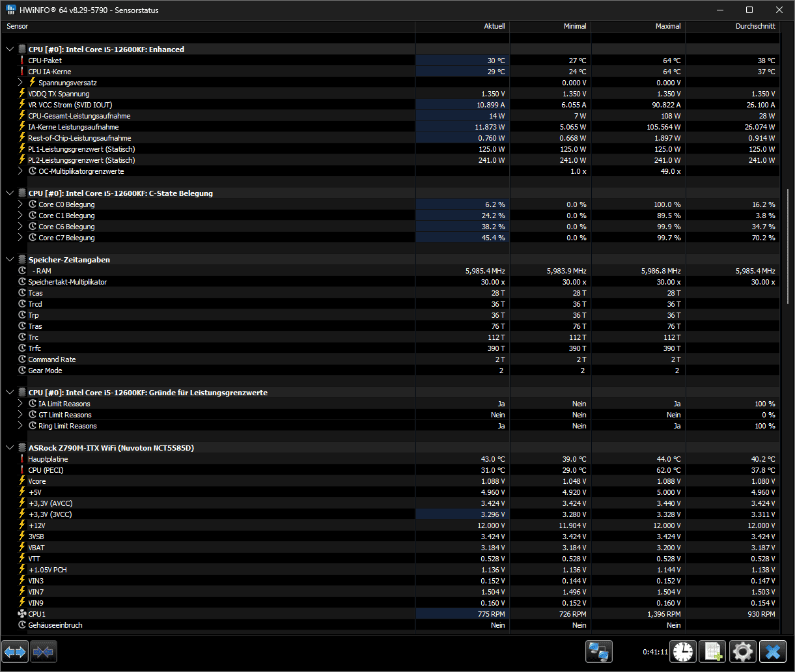Expand GT Limit Reasons row
Screen dimensions: 795x672
[x=20, y=415]
